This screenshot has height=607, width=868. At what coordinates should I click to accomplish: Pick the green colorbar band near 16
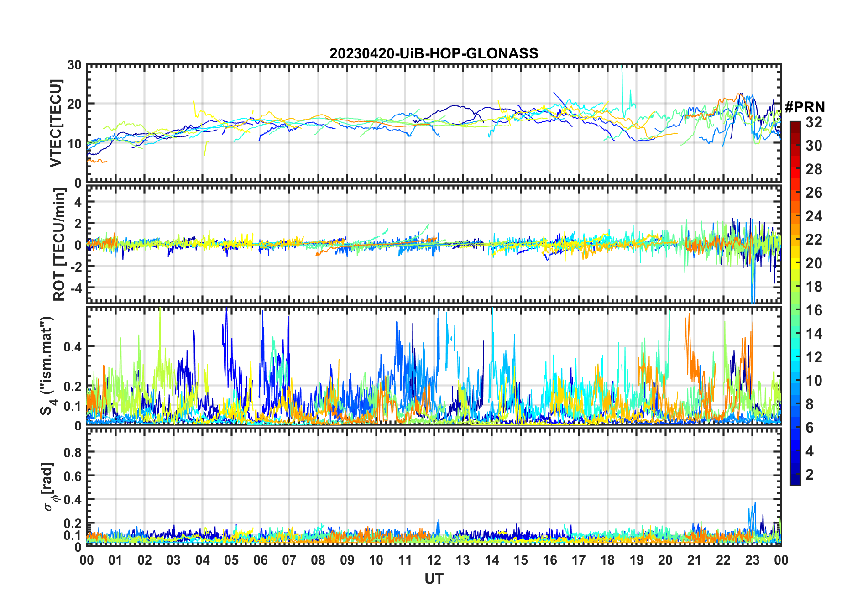pyautogui.click(x=795, y=310)
